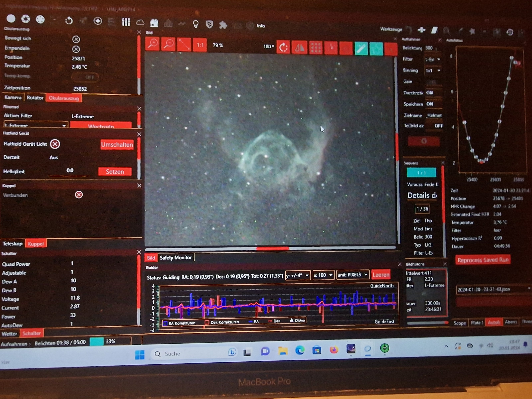Open the puzzle-piece plugins icon
This screenshot has width=532, height=399.
223,25
